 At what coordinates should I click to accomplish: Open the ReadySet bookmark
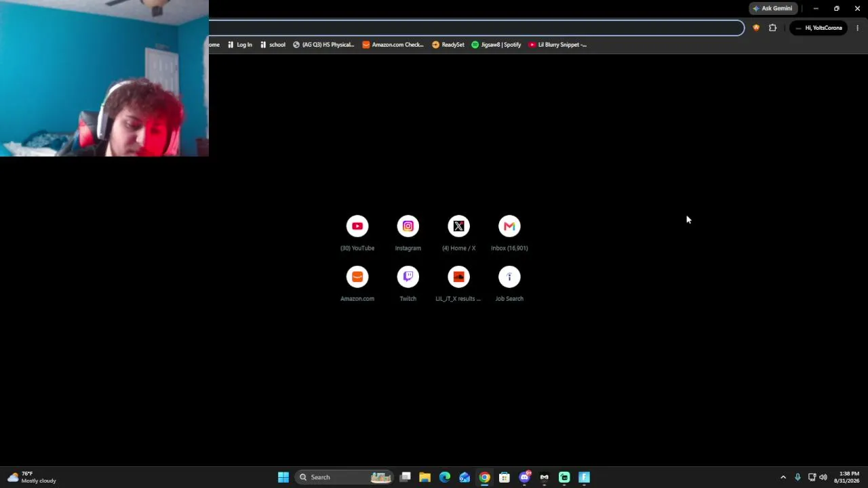448,45
